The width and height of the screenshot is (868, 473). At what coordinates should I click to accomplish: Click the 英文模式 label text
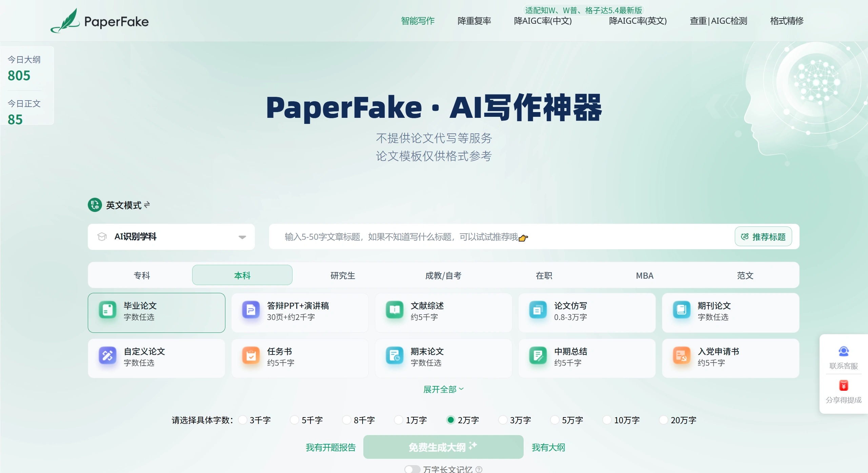pos(124,205)
